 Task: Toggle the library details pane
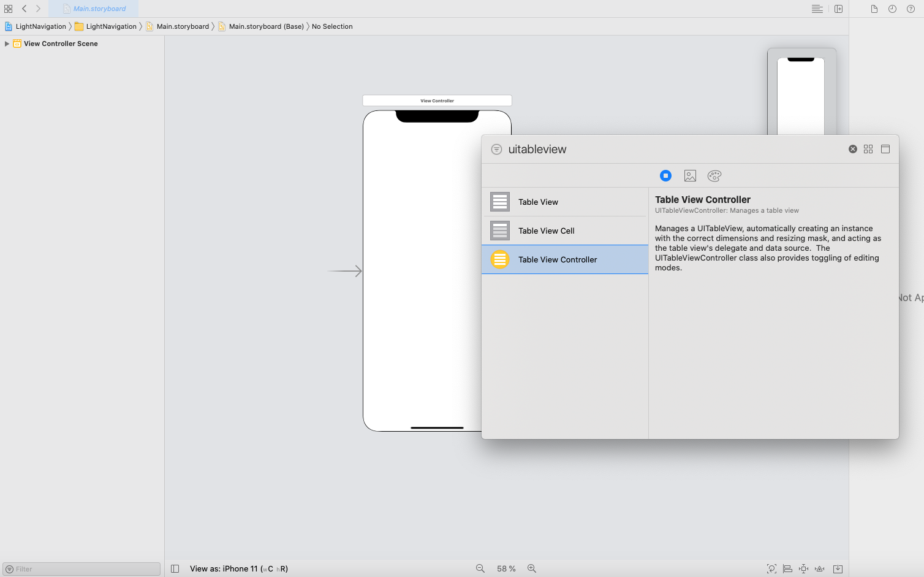click(885, 149)
